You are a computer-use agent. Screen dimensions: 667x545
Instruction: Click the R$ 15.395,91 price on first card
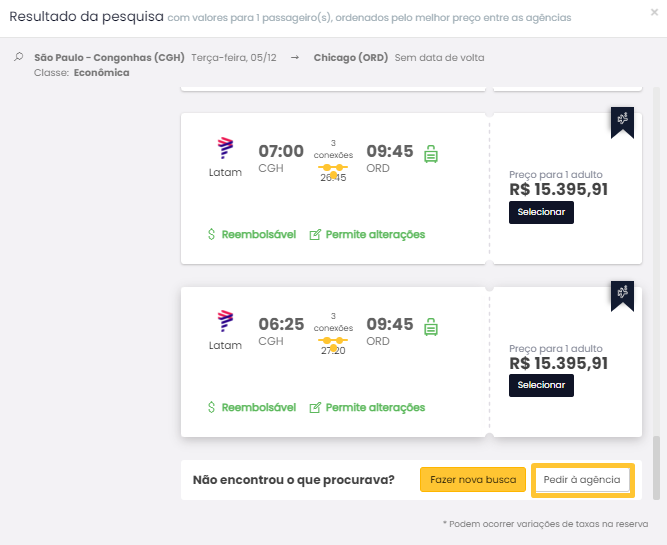558,190
